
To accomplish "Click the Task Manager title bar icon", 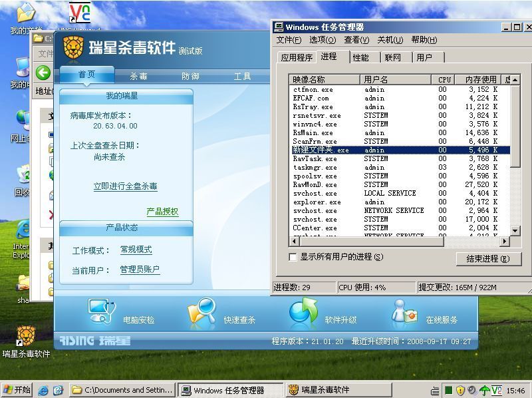I will click(x=279, y=27).
